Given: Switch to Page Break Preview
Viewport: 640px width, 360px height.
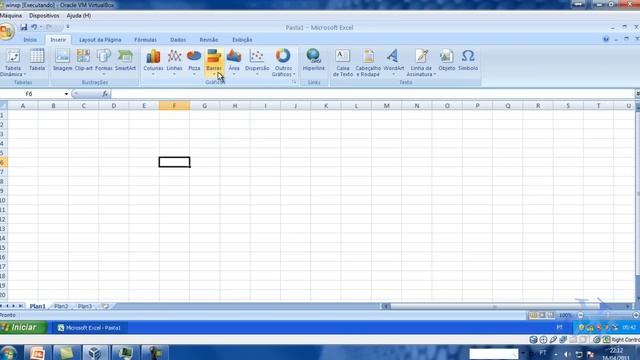Looking at the screenshot, I should (551, 315).
